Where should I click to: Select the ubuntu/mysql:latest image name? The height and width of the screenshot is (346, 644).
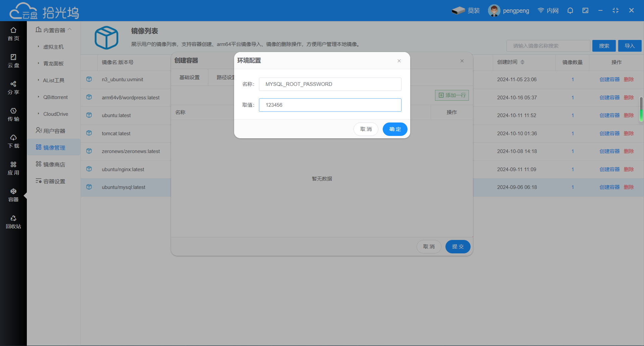pos(123,187)
